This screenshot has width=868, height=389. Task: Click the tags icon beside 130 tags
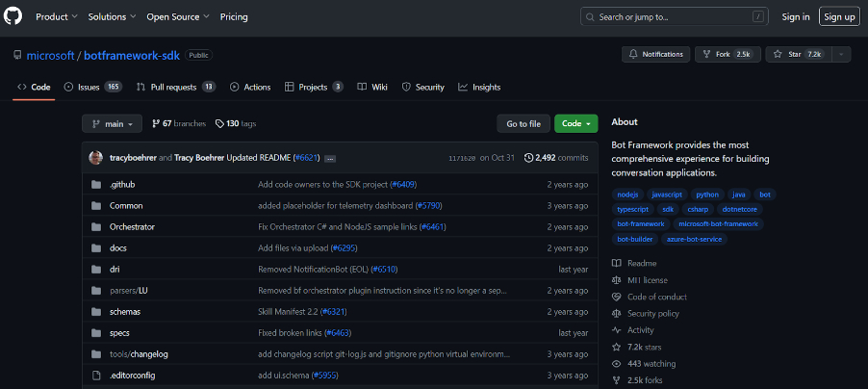(219, 123)
